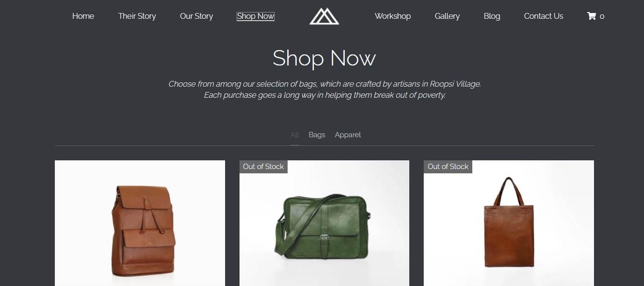
Task: Open the Their Story page
Action: 137,16
